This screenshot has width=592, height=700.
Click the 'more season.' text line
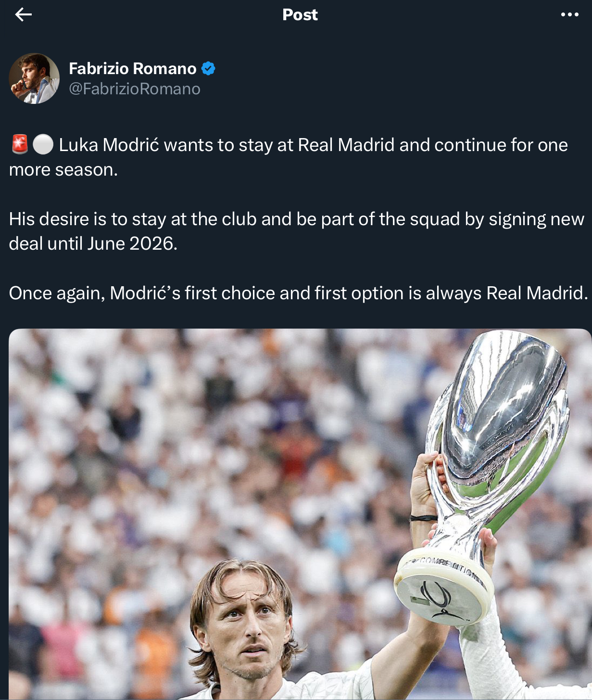(x=63, y=170)
